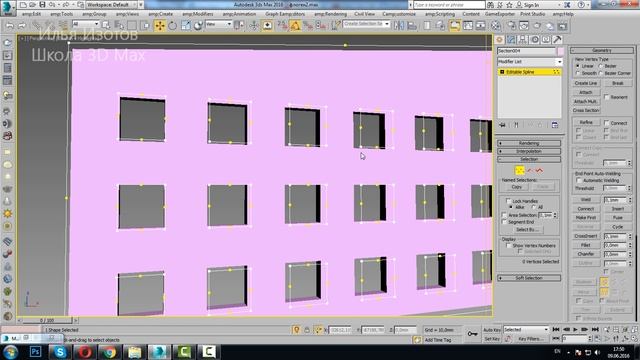Click the object color swatch beside name
This screenshot has height=360, width=640.
(560, 51)
